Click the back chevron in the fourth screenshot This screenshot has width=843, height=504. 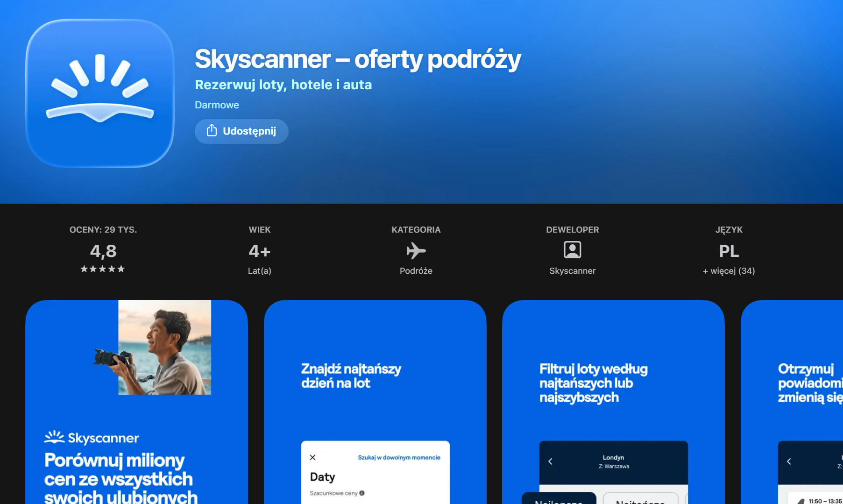[x=789, y=461]
